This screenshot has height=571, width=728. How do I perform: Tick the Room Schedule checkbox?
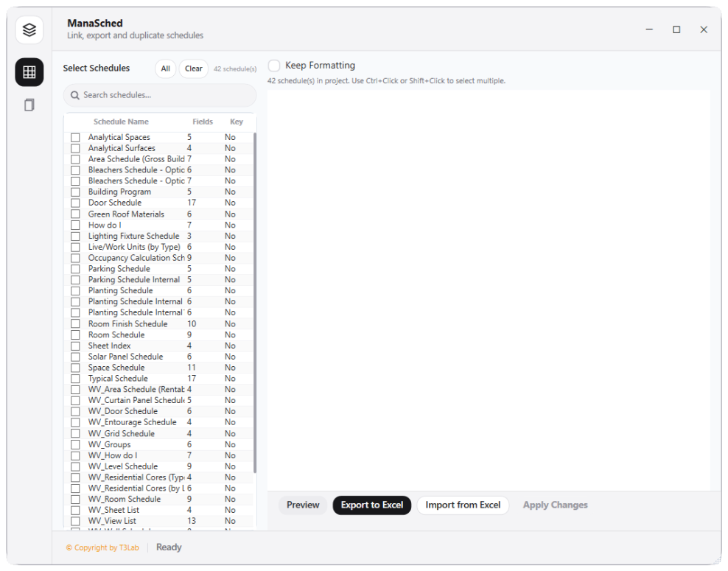coord(75,334)
